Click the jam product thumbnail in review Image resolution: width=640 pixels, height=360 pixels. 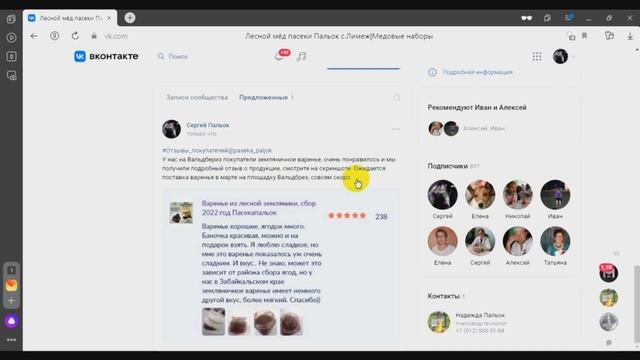[x=181, y=212]
